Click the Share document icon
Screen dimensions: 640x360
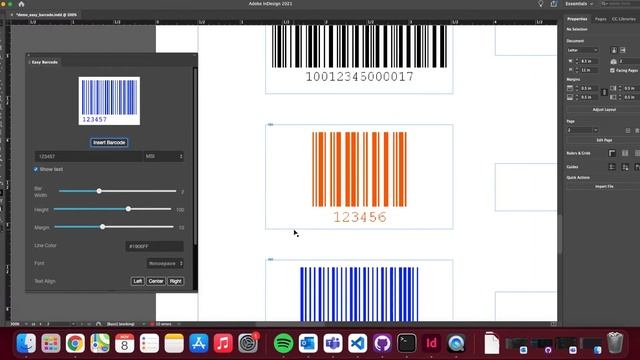point(553,4)
